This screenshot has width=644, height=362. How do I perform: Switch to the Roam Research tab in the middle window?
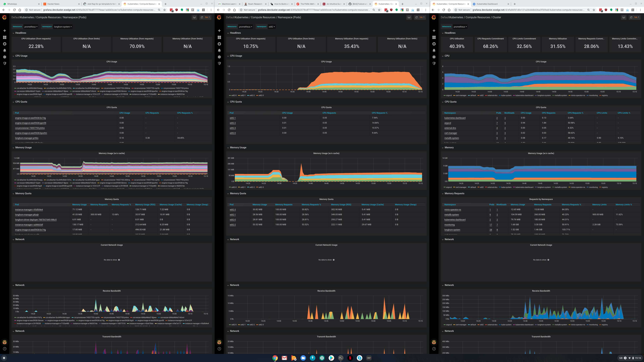[x=255, y=4]
